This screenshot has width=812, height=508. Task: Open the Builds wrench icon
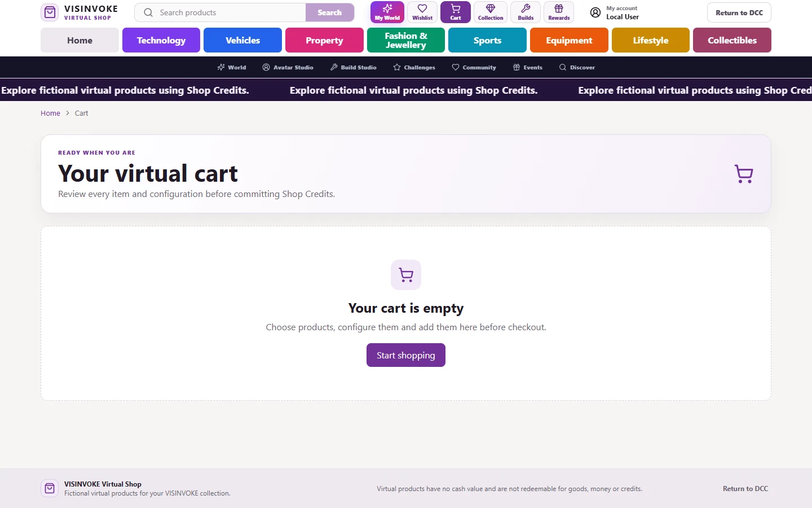(526, 12)
